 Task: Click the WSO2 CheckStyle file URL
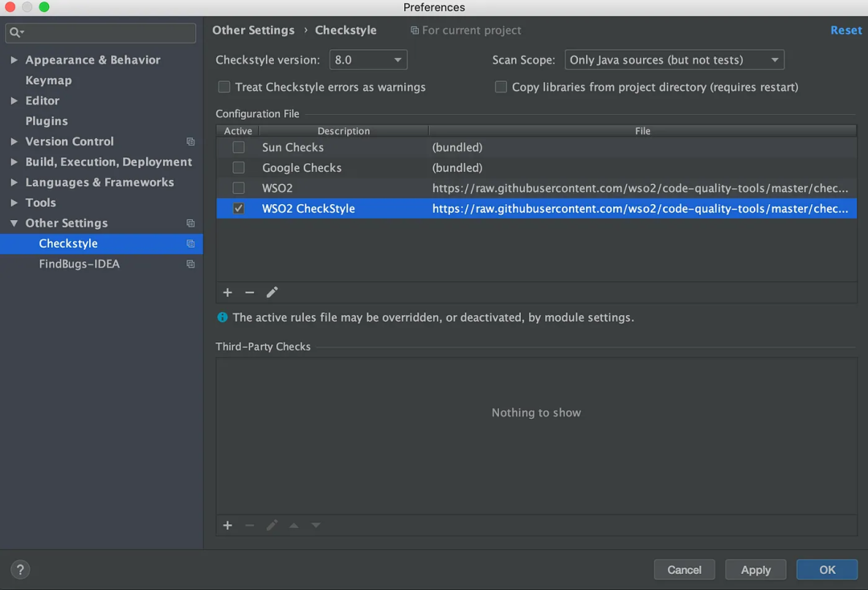[640, 209]
